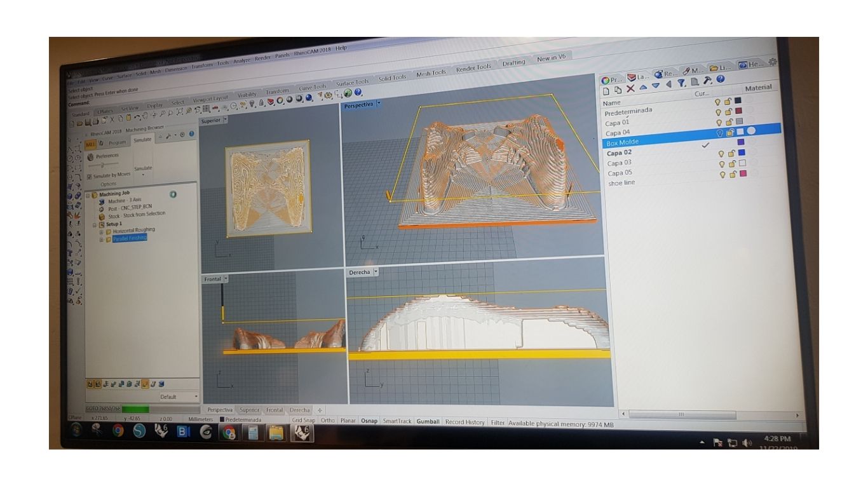Toggle Osnap in status bar
The image size is (868, 488).
tap(369, 421)
